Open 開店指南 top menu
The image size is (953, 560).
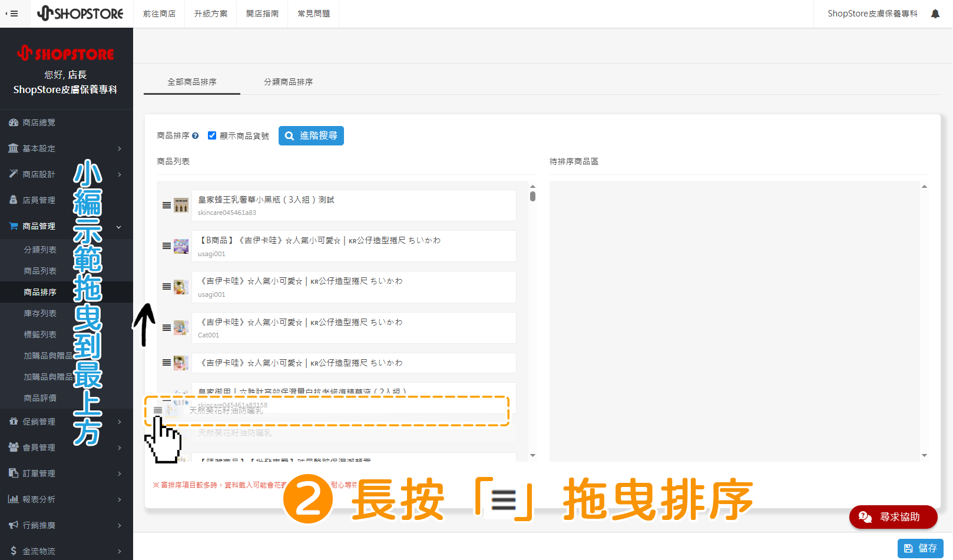pyautogui.click(x=263, y=14)
